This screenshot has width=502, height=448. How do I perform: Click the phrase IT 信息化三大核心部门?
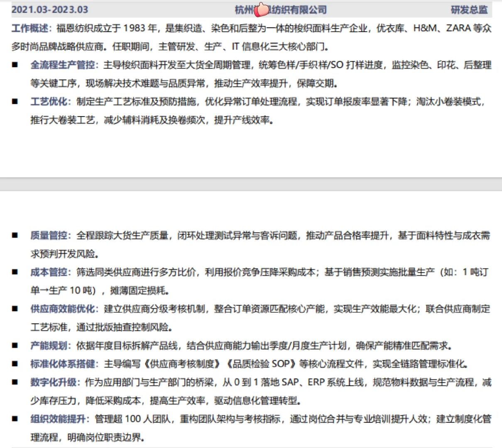pos(278,46)
